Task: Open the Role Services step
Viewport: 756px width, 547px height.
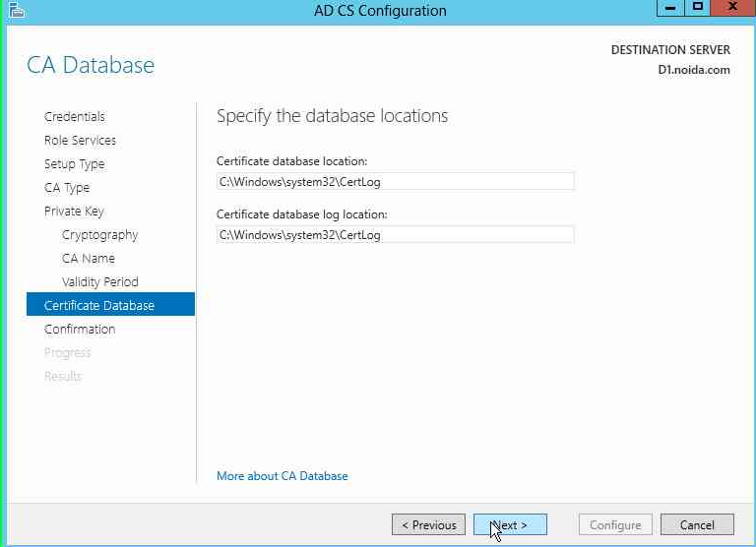Action: tap(80, 141)
